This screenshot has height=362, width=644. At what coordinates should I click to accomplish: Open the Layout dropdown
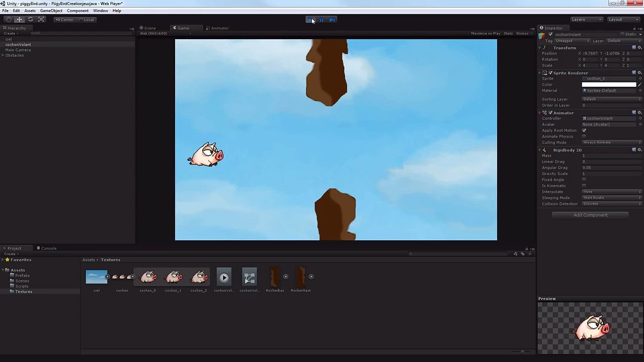(623, 20)
